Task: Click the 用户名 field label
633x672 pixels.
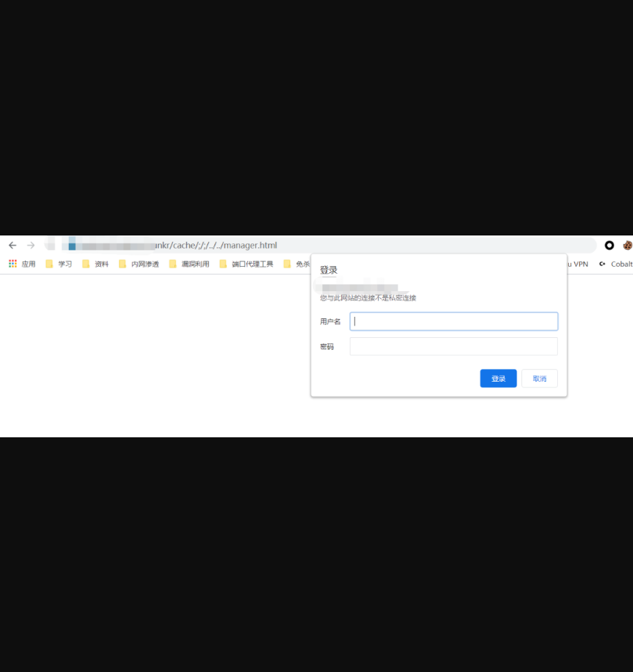Action: (x=330, y=322)
